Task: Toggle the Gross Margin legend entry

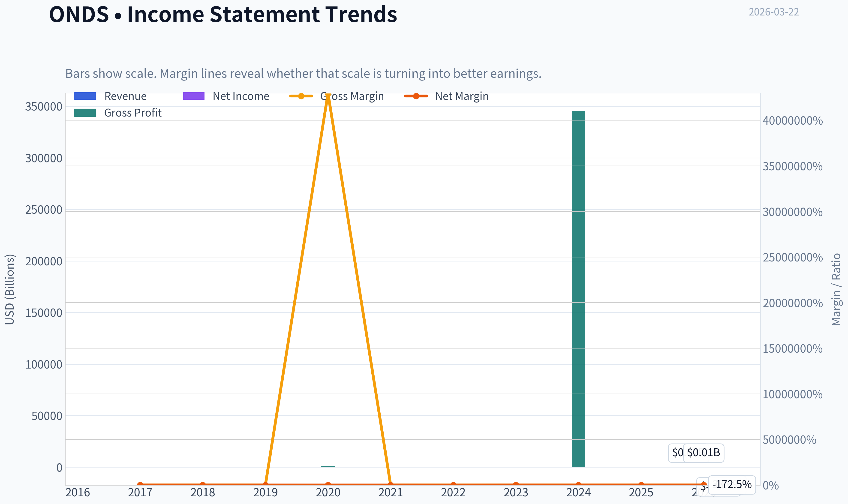Action: [337, 96]
